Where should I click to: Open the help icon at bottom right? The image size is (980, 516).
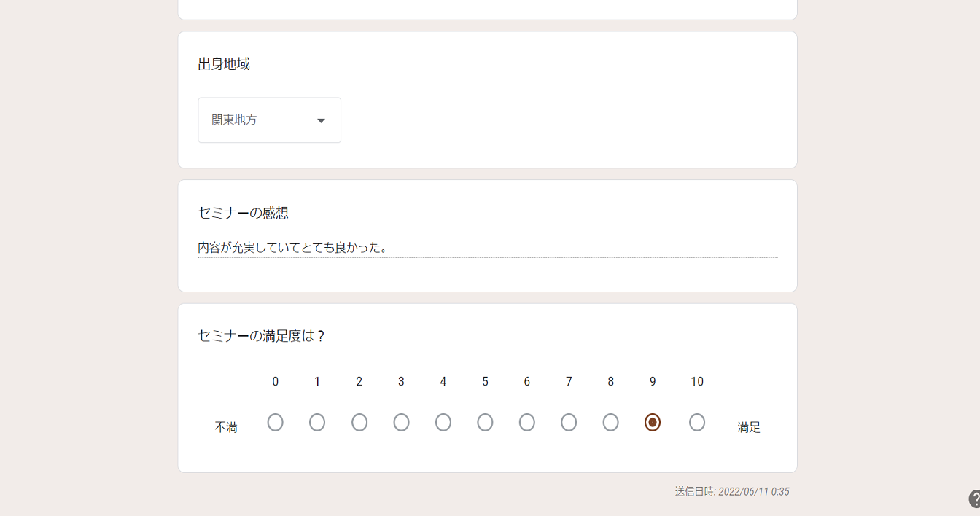[x=975, y=499]
